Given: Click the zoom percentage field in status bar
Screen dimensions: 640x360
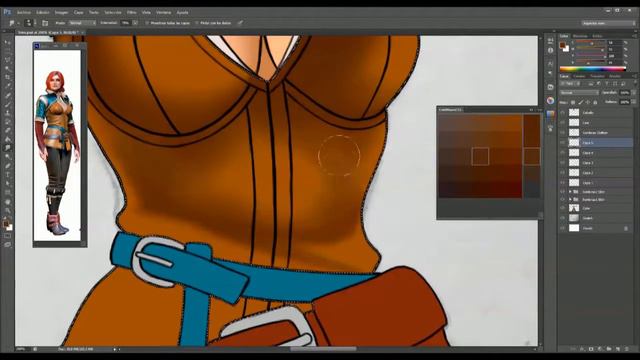Looking at the screenshot, I should click(21, 349).
